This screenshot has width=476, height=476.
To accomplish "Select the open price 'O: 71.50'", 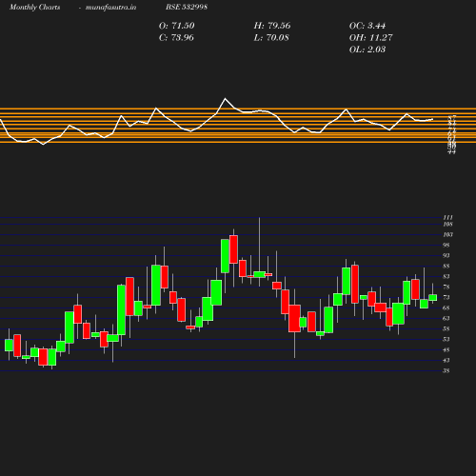I will pos(177,26).
